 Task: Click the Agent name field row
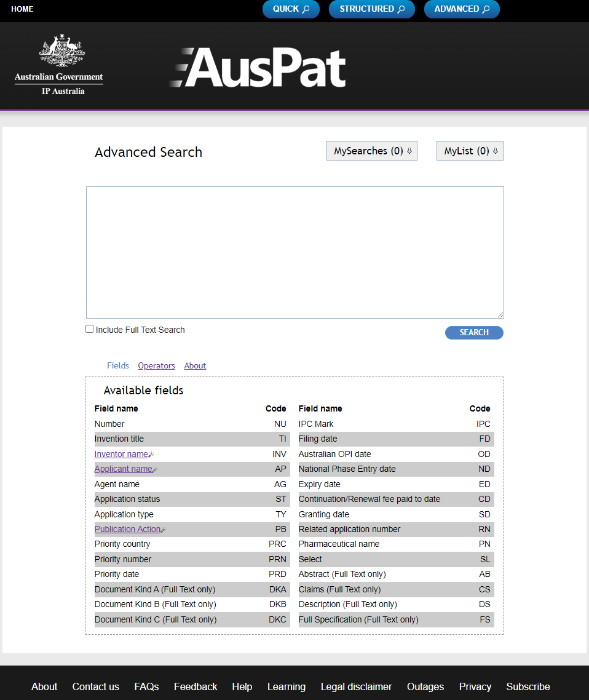click(x=192, y=484)
